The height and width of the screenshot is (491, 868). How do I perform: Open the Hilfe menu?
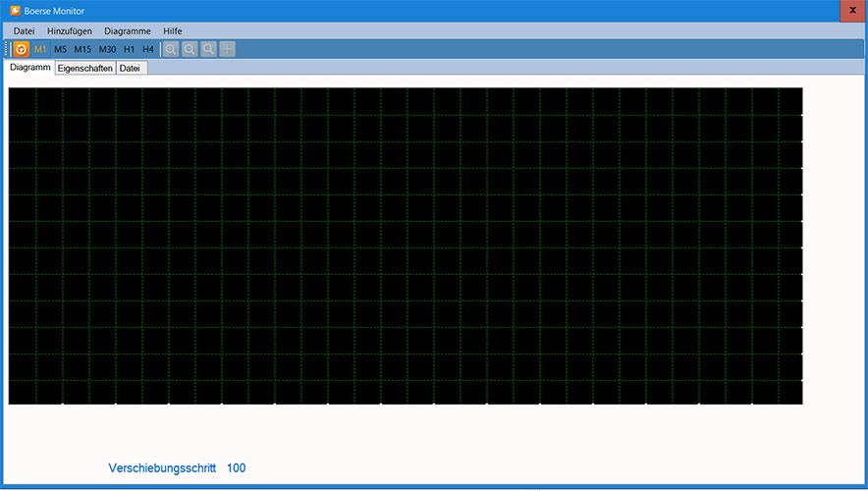(x=173, y=31)
